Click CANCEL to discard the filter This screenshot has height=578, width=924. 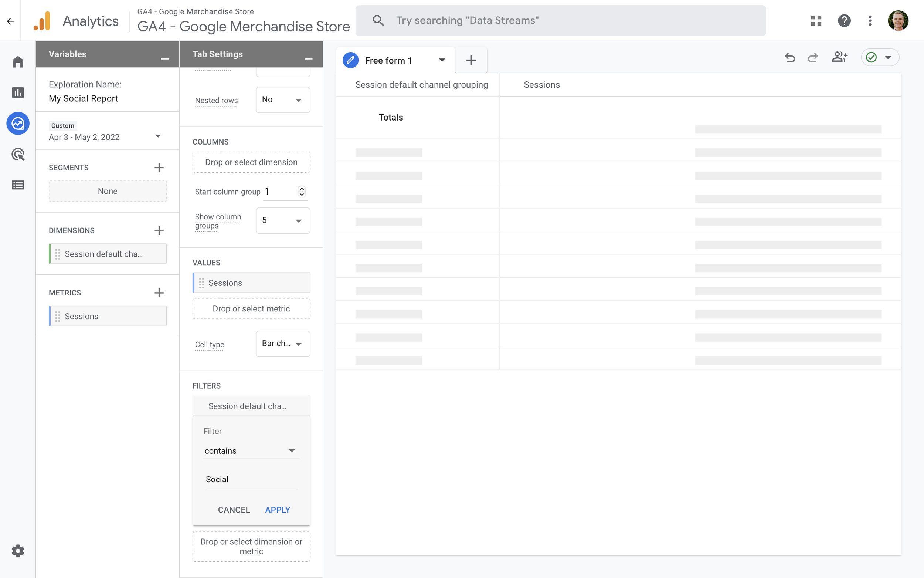234,510
